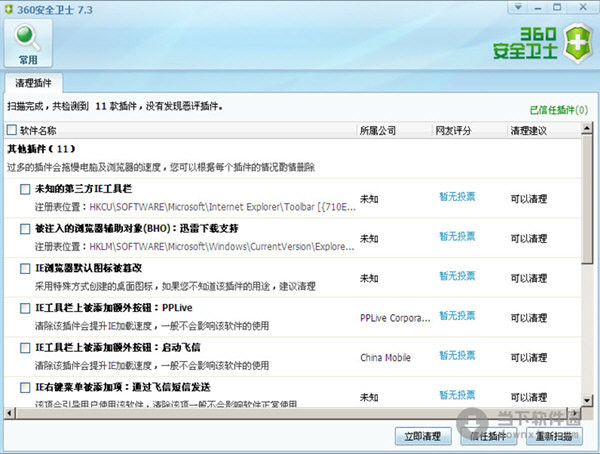Click the China Mobile company text
600x454 pixels.
[x=385, y=358]
